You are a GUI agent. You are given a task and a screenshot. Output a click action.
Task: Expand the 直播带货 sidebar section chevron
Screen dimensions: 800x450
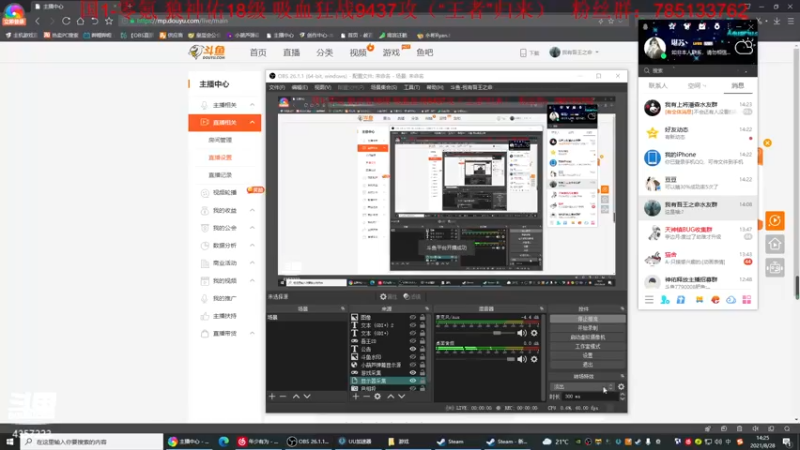[252, 333]
